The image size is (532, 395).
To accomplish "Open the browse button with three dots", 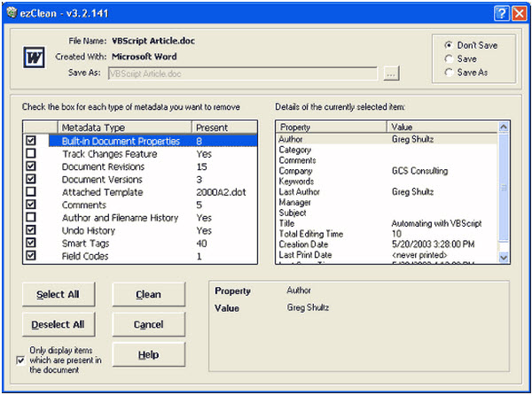I will click(391, 74).
